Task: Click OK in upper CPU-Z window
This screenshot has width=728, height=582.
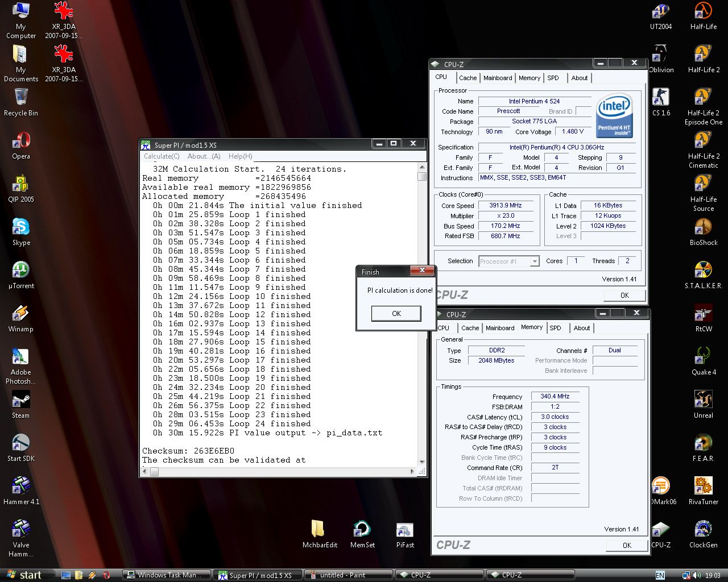Action: (625, 295)
